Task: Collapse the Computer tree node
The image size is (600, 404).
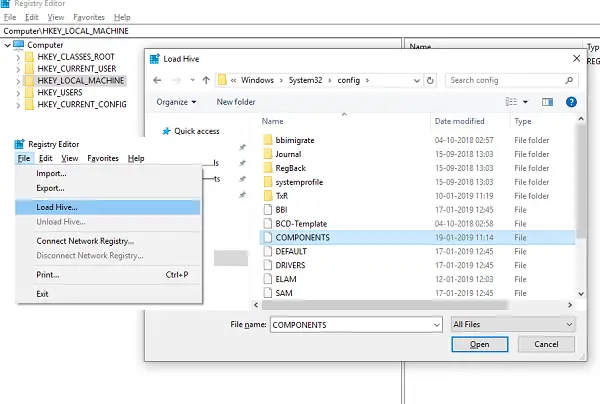Action: [7, 45]
